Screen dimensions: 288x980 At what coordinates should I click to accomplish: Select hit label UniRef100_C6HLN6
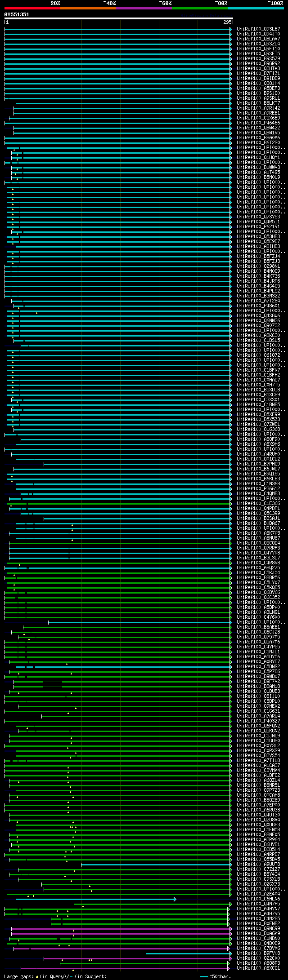coord(258,899)
